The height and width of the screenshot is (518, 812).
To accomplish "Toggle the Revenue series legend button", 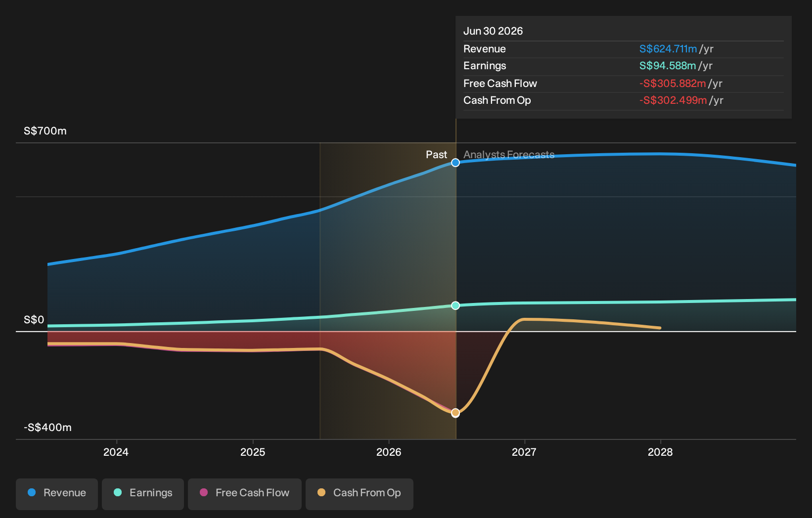I will 57,494.
